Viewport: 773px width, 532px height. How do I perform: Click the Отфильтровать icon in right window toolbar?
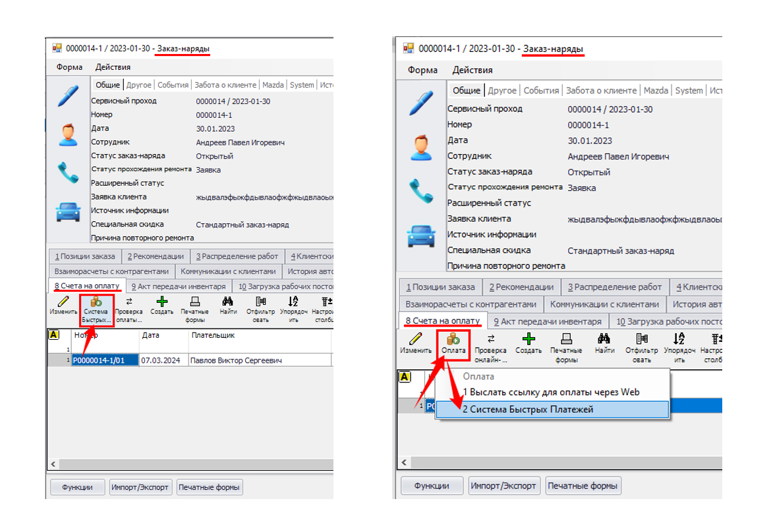(641, 339)
